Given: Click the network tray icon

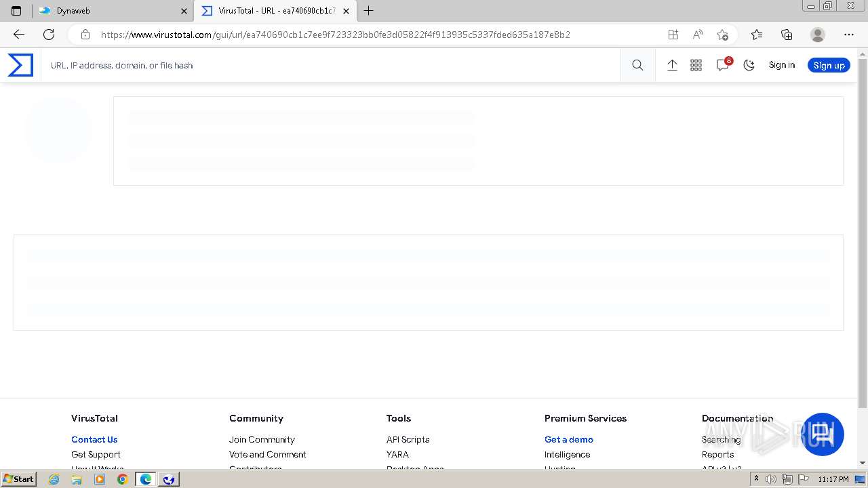Looking at the screenshot, I should (787, 479).
